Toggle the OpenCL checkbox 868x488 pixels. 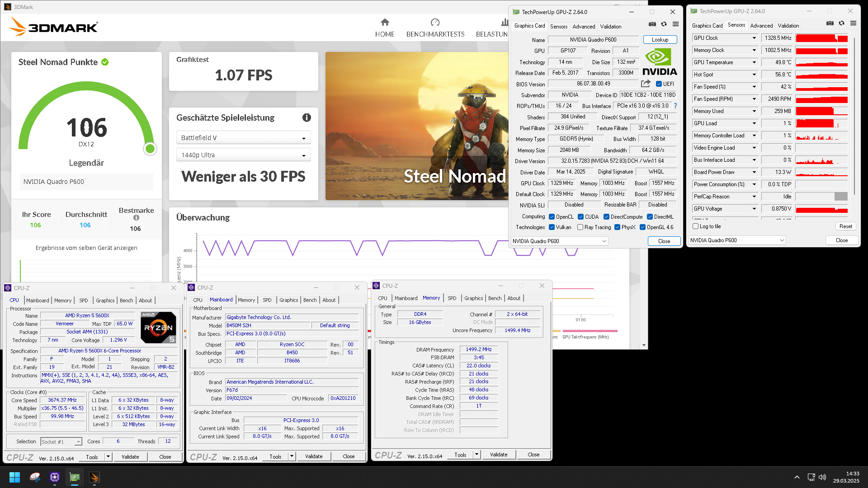[x=552, y=217]
